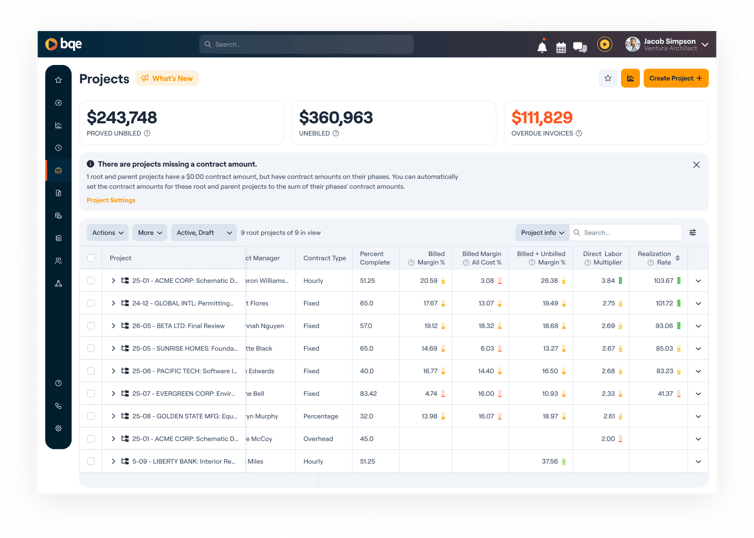
Task: Open the Project info dropdown
Action: coord(542,233)
